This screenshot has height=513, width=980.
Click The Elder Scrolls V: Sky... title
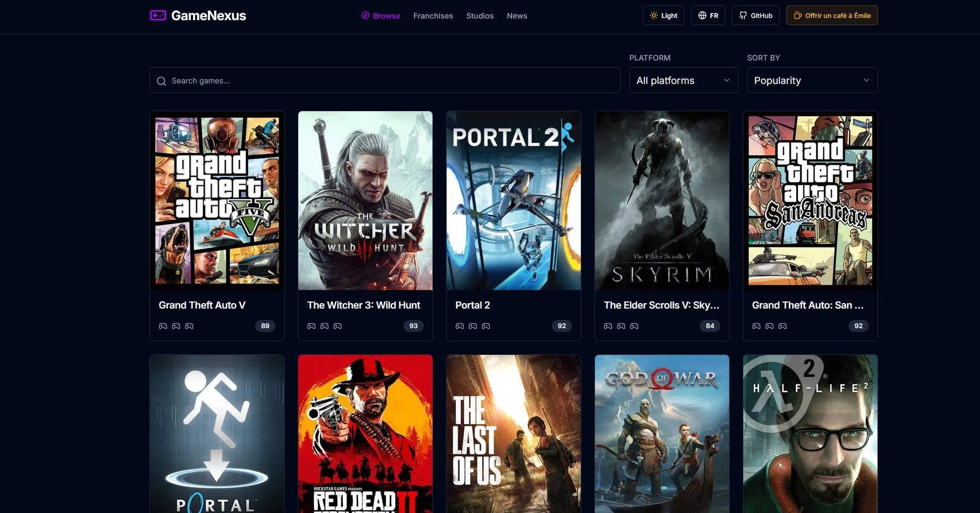pyautogui.click(x=662, y=305)
